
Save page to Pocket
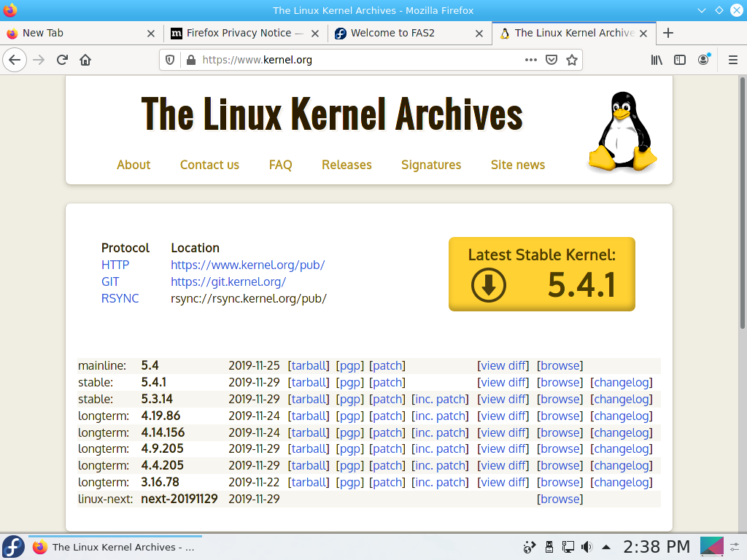tap(551, 60)
